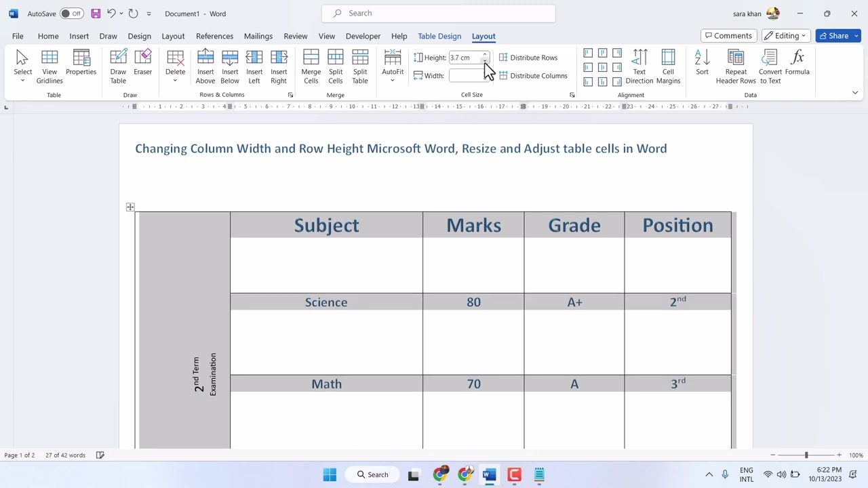Insert a Formula in the cell
Image resolution: width=868 pixels, height=488 pixels.
pyautogui.click(x=797, y=63)
